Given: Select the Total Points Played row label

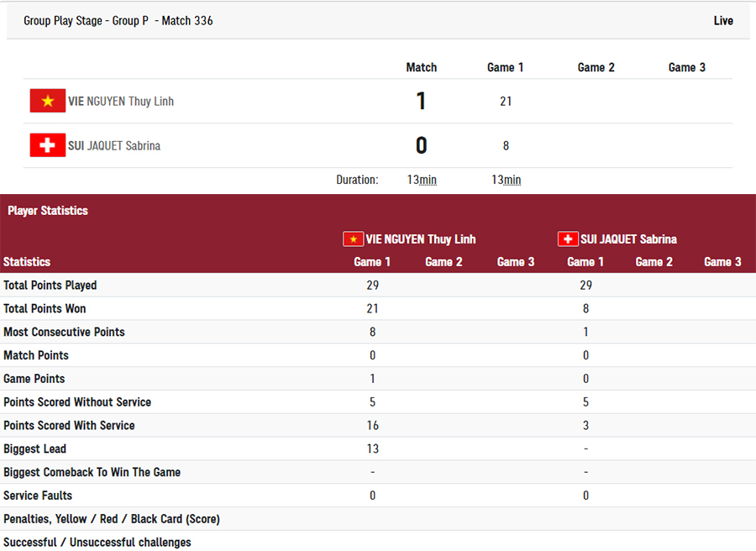Looking at the screenshot, I should point(50,286).
